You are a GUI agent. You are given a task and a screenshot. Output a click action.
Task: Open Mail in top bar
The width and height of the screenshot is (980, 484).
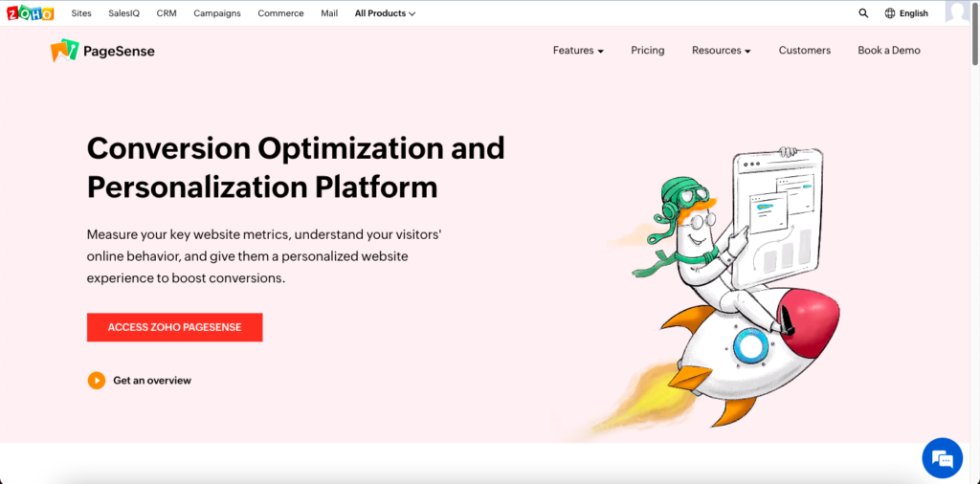[x=329, y=13]
